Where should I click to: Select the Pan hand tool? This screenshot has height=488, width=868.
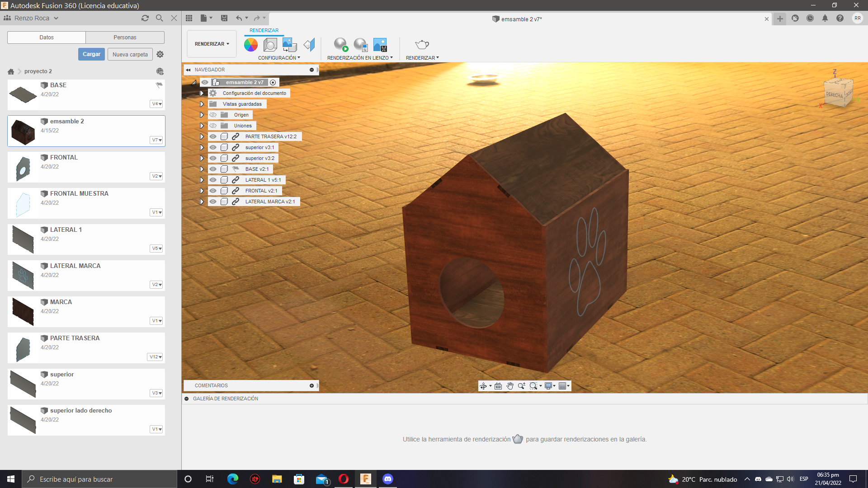[510, 386]
